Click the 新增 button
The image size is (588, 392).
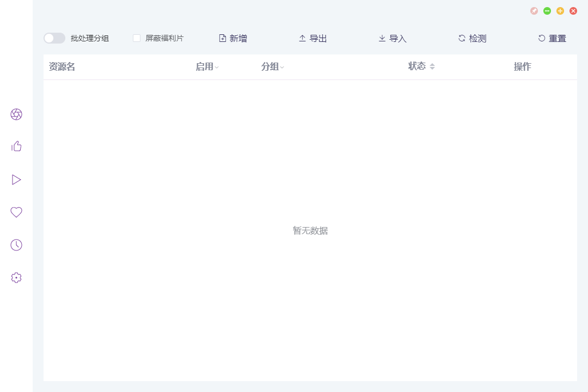click(233, 38)
